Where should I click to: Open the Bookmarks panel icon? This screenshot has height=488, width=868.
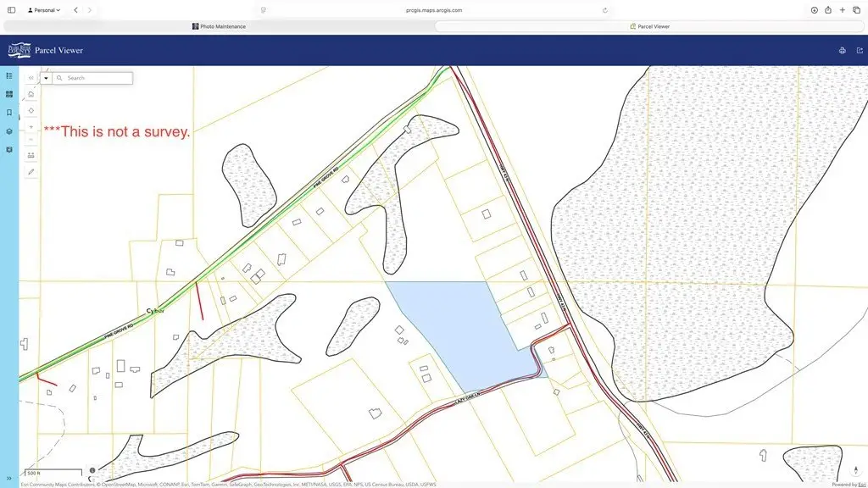click(x=9, y=113)
